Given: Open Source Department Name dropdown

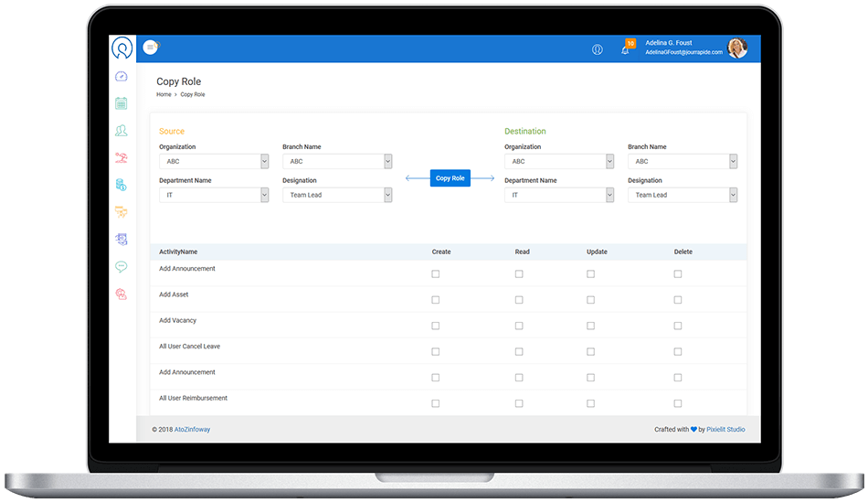Looking at the screenshot, I should pos(214,195).
